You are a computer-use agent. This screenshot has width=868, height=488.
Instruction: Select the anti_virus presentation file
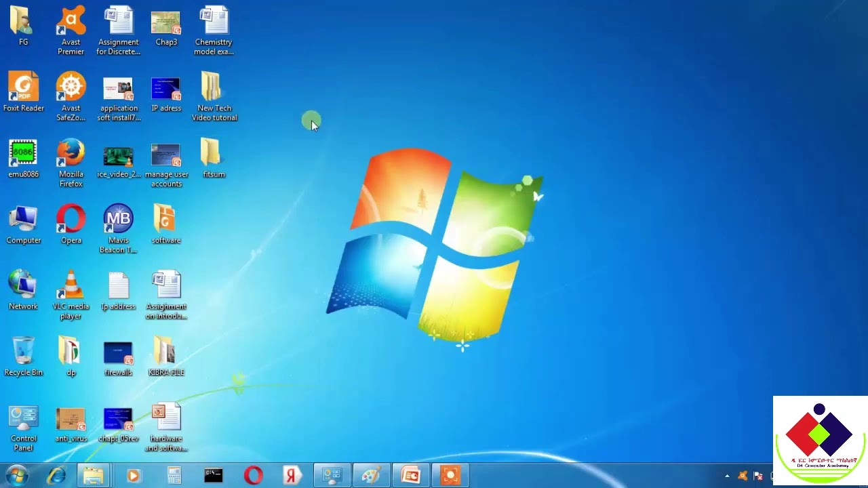pyautogui.click(x=71, y=424)
